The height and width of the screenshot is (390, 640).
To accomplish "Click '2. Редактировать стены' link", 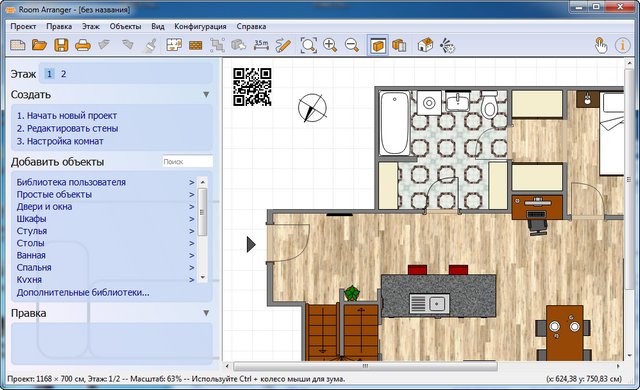I will (67, 129).
